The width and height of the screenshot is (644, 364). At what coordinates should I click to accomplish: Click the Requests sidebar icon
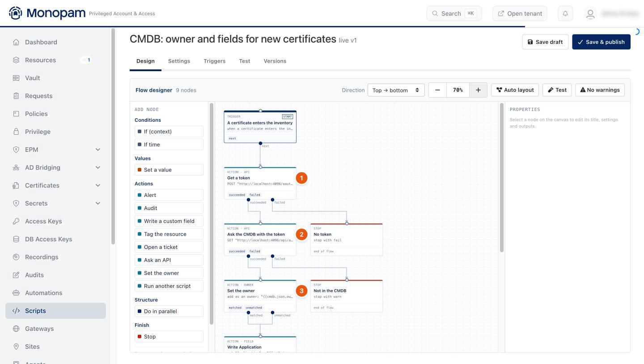point(16,96)
